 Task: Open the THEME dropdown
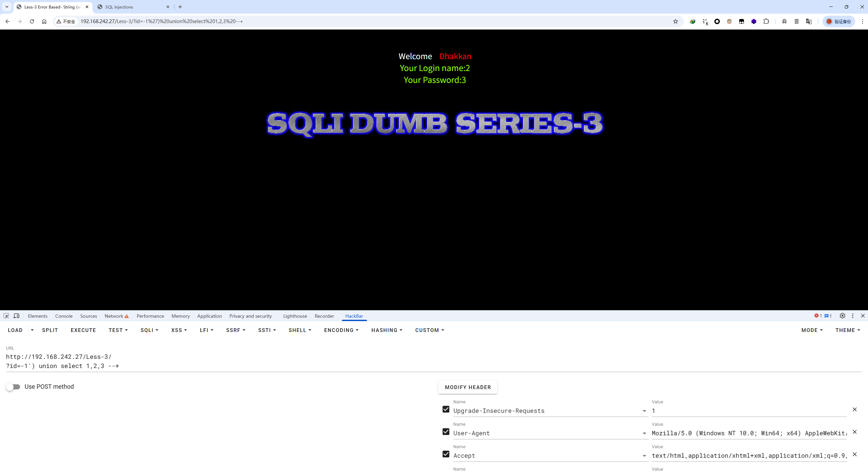tap(848, 330)
